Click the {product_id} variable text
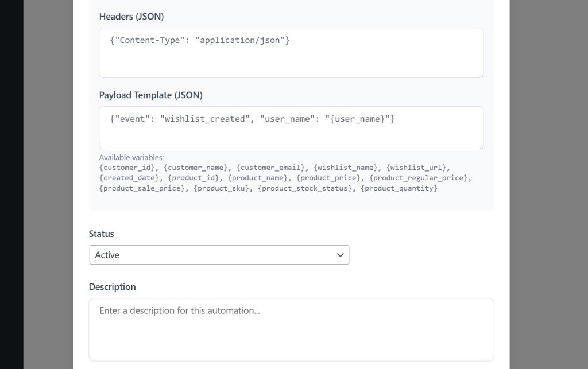The image size is (588, 369). pos(193,178)
